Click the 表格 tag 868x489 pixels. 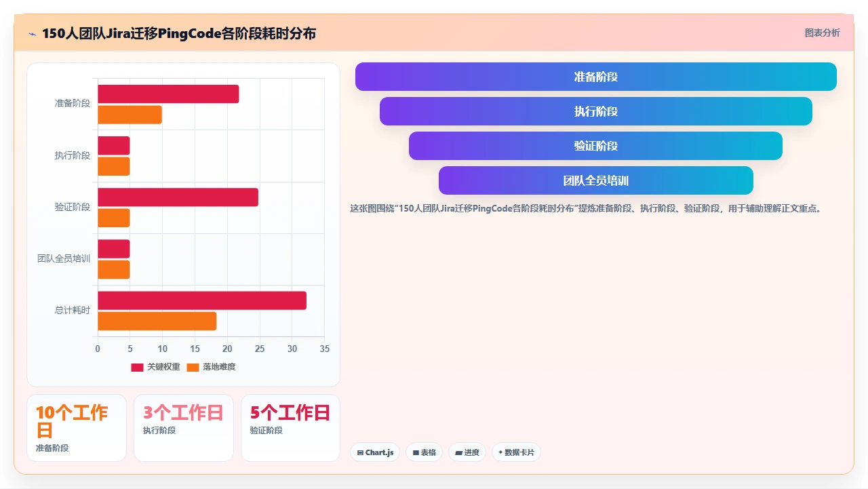(424, 452)
